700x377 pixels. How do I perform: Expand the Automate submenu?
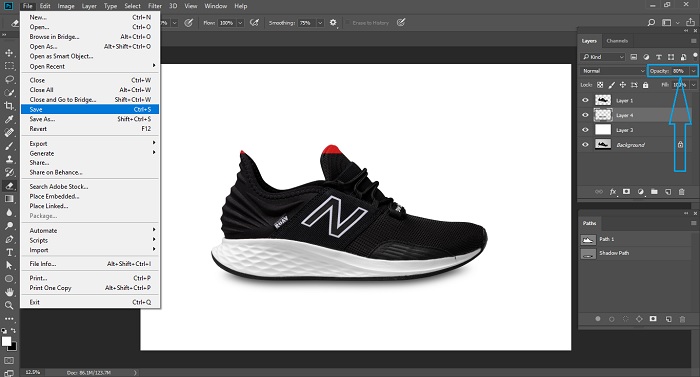point(90,230)
